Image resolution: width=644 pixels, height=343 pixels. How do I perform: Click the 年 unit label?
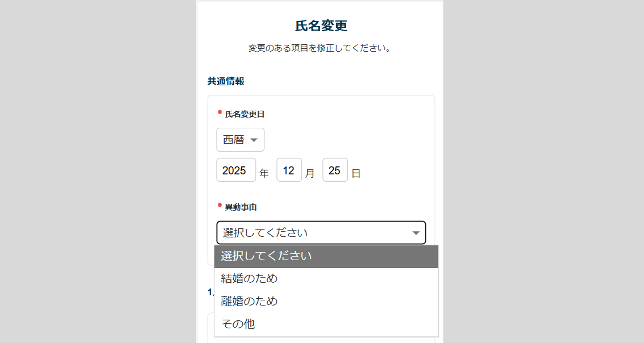click(x=264, y=173)
